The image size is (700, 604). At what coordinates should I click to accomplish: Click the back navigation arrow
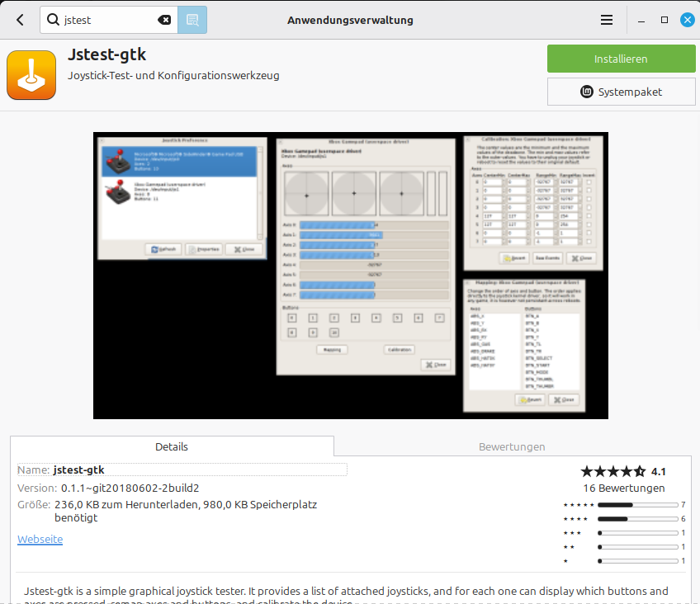19,20
